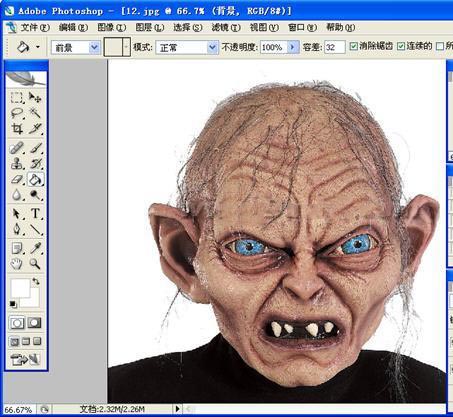The height and width of the screenshot is (417, 453).
Task: Open the 滤镜 menu
Action: coord(226,27)
